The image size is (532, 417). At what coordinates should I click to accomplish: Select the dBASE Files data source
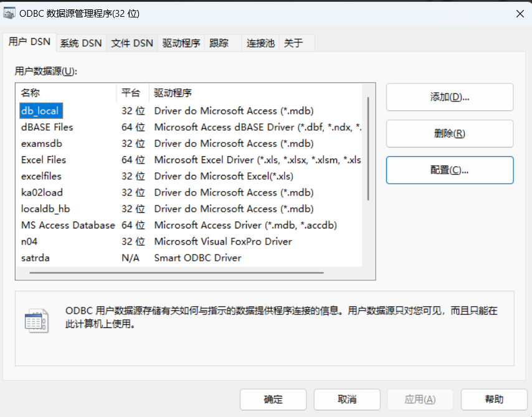coord(47,127)
